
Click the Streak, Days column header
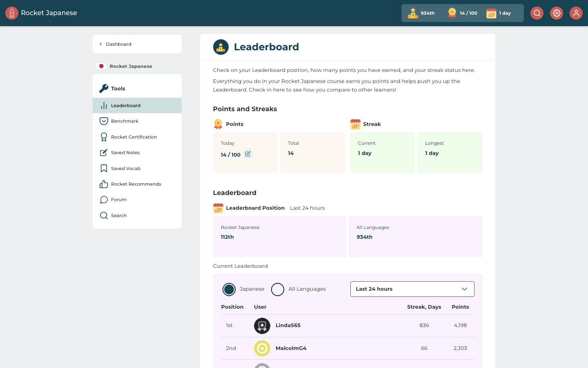click(424, 307)
